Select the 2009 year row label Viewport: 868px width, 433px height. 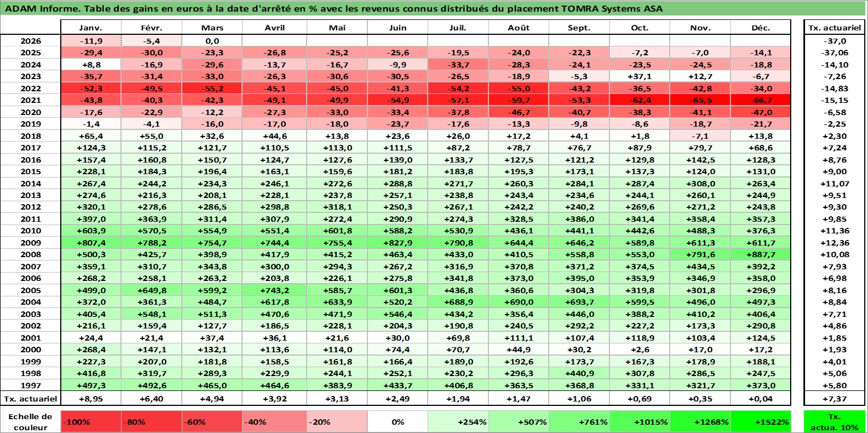point(30,243)
